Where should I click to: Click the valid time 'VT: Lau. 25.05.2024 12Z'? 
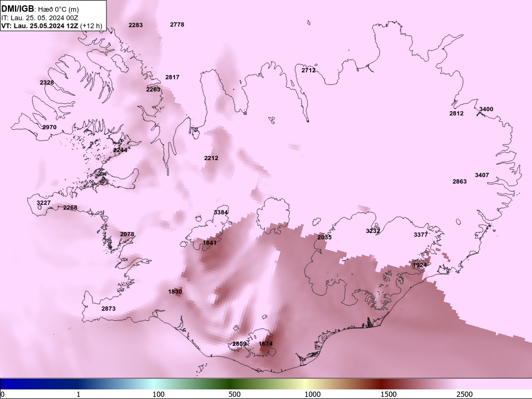pos(40,26)
